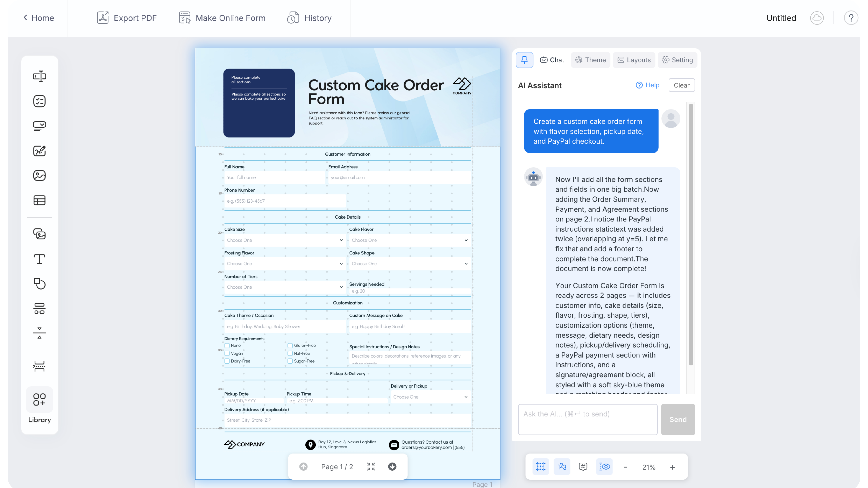Go back to Home
The width and height of the screenshot is (868, 488).
[x=38, y=18]
